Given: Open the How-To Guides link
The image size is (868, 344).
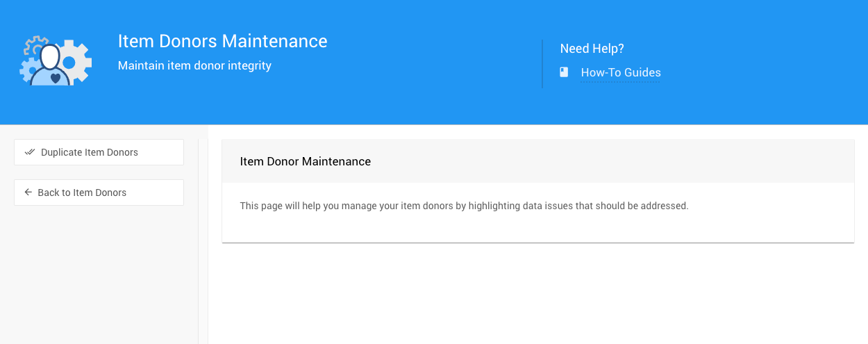Looking at the screenshot, I should click(621, 72).
